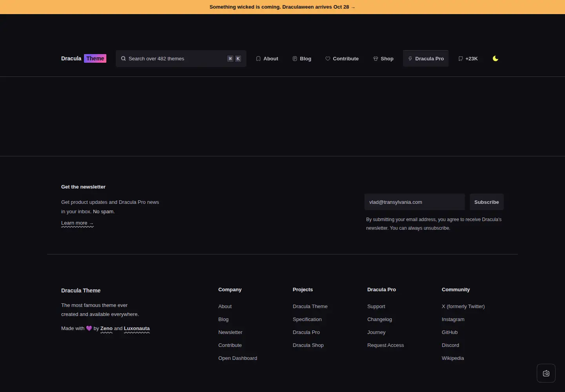565x392 pixels.
Task: Click the t-shirt icon beside Shop
Action: tap(375, 59)
